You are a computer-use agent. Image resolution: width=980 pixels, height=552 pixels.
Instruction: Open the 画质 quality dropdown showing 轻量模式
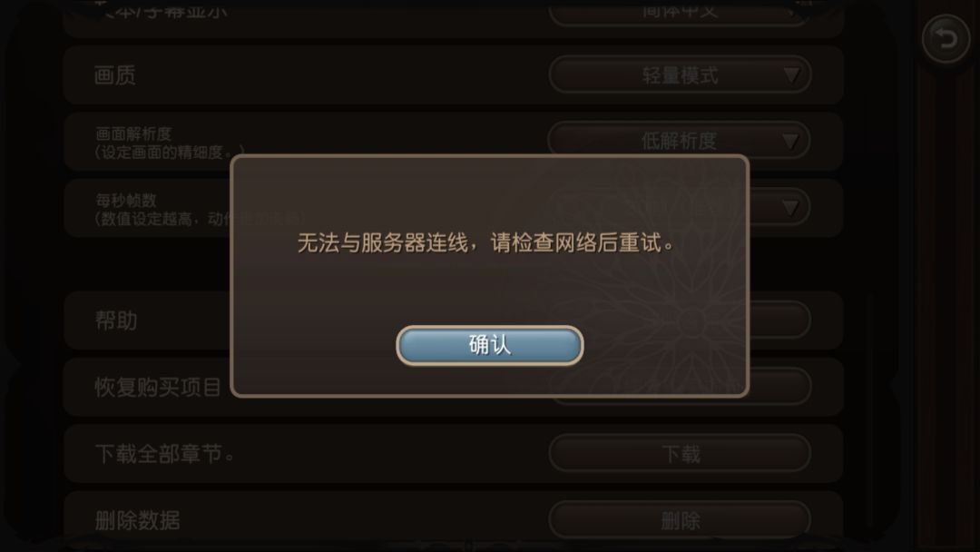680,75
